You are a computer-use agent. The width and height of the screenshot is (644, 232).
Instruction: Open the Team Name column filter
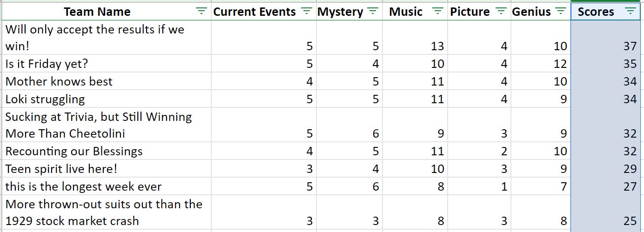[201, 12]
